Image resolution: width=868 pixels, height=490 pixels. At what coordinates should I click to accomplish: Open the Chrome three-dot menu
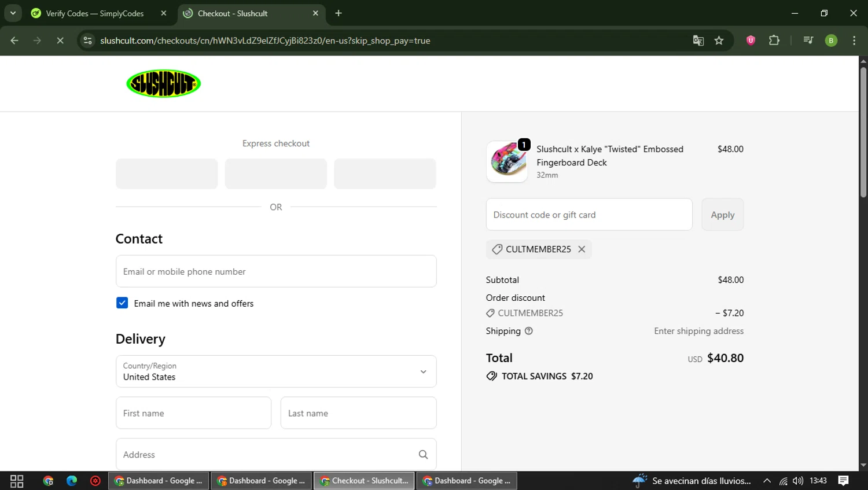854,40
